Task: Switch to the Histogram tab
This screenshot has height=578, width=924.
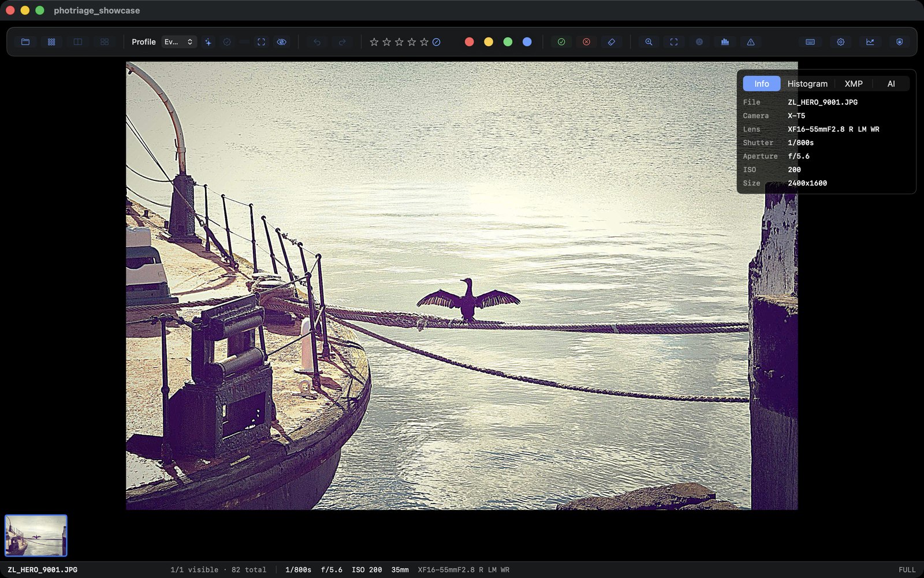Action: coord(807,84)
